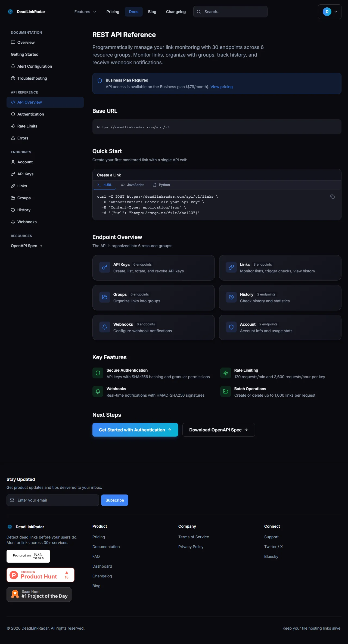Click Download OpenAPI Spec button
The image size is (348, 644).
pos(218,430)
